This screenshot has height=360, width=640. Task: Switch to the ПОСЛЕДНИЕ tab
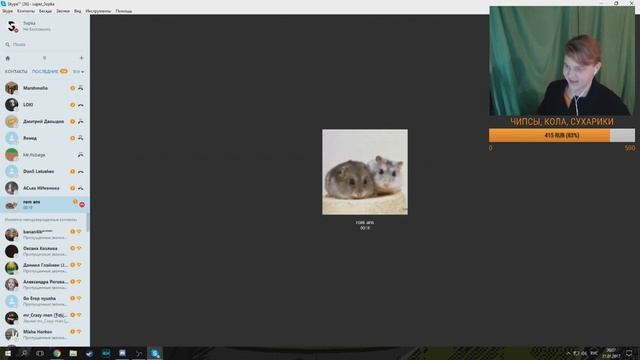pyautogui.click(x=45, y=71)
